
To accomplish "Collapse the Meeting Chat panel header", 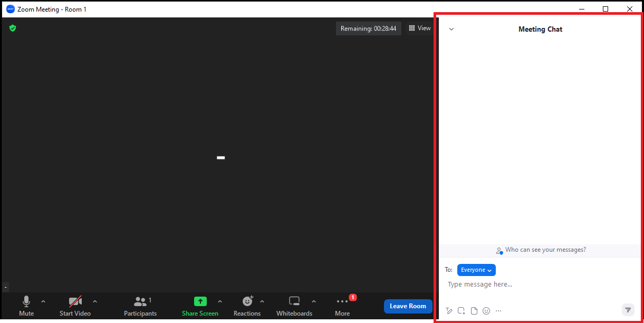I will (451, 29).
